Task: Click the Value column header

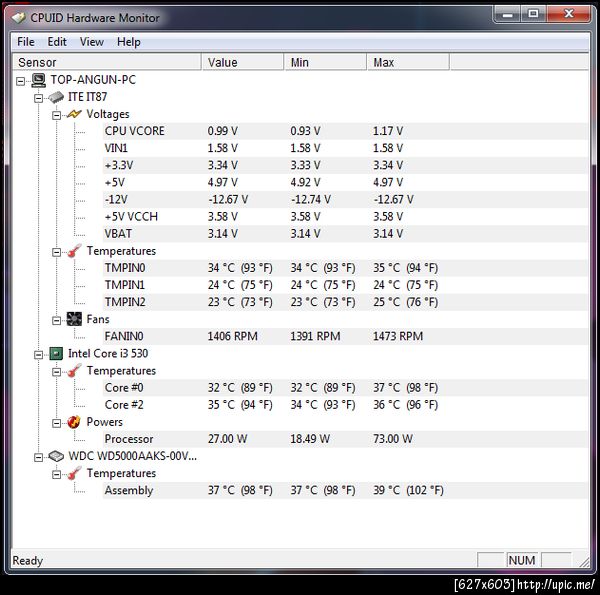Action: (243, 62)
